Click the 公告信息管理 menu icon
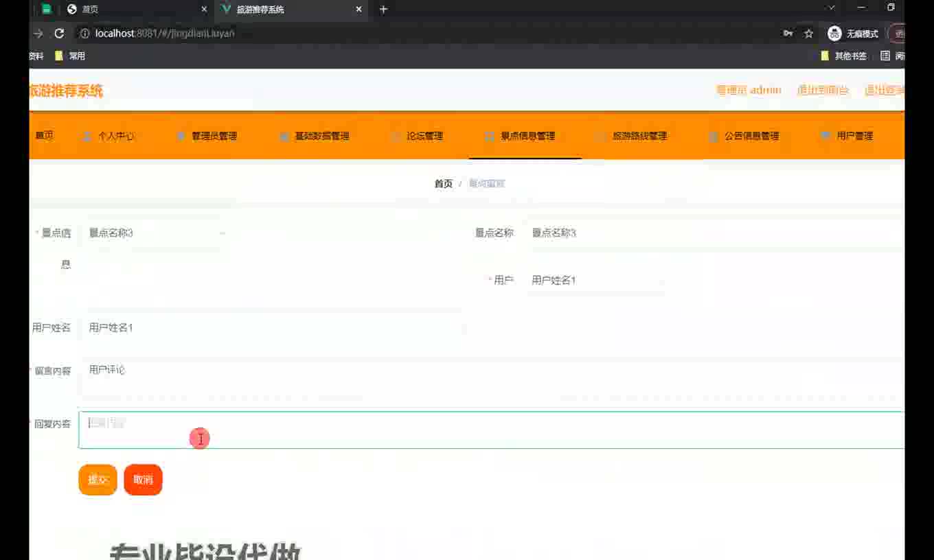 [714, 136]
